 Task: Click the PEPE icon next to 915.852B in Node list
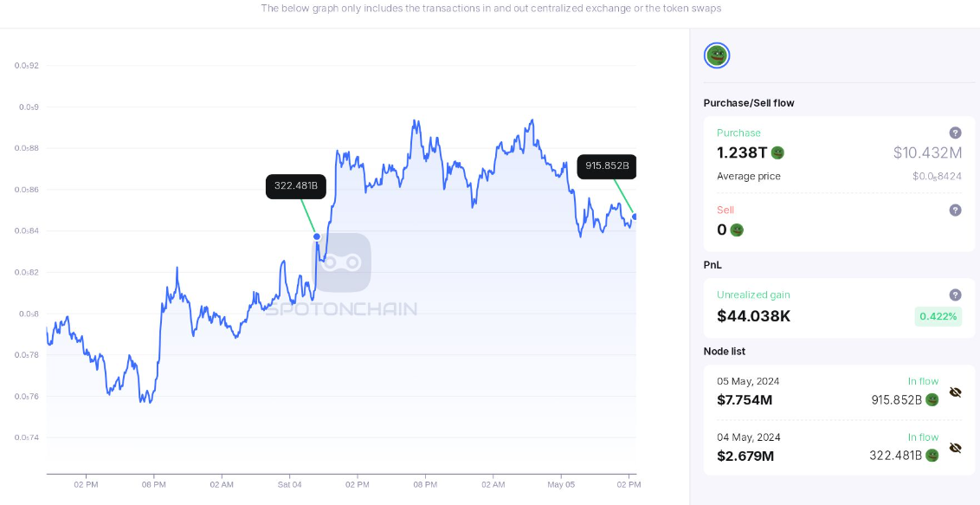click(932, 399)
